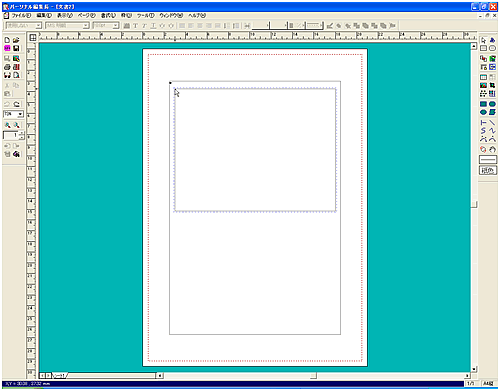Click the vertical scrollbar up arrow

[x=474, y=46]
